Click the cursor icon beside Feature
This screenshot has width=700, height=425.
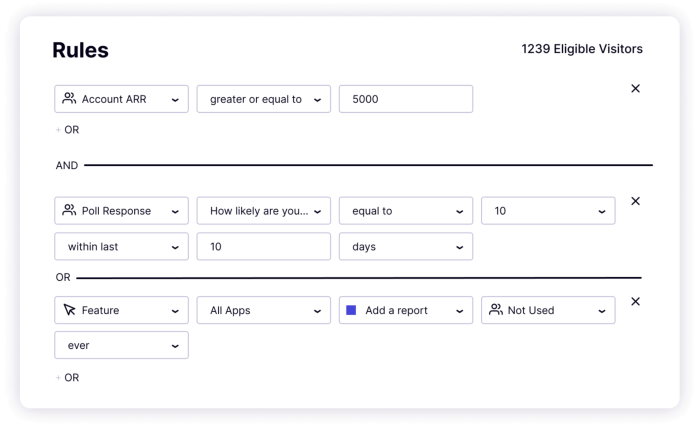(x=69, y=310)
